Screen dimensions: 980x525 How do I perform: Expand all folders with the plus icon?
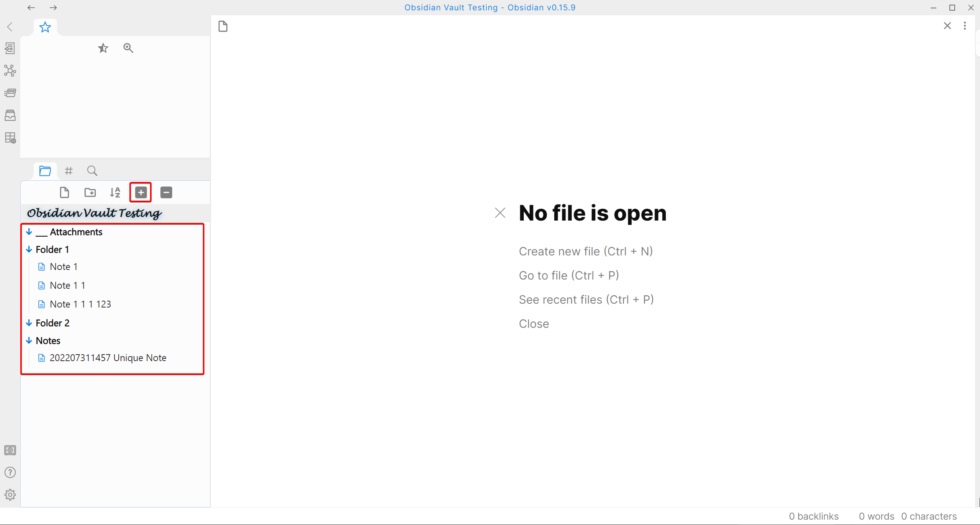tap(140, 192)
